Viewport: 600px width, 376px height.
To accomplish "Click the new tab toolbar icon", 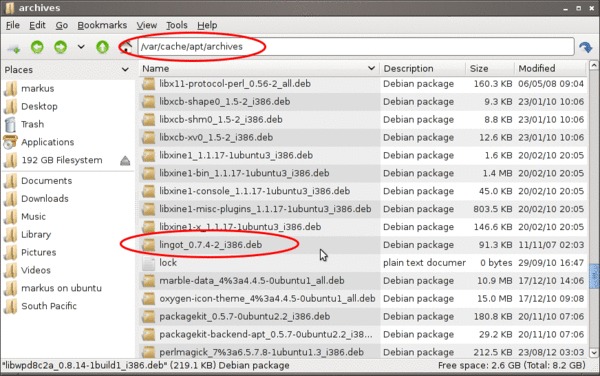I will coord(14,48).
